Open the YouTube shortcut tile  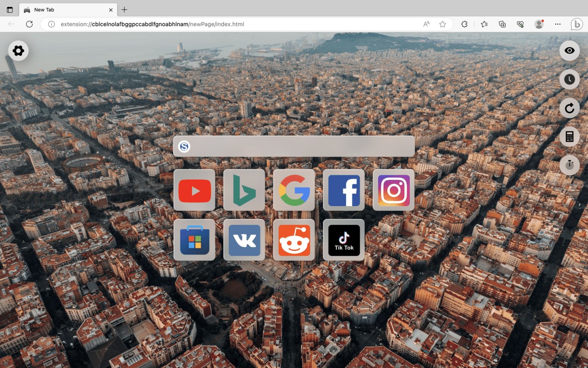[x=194, y=190]
